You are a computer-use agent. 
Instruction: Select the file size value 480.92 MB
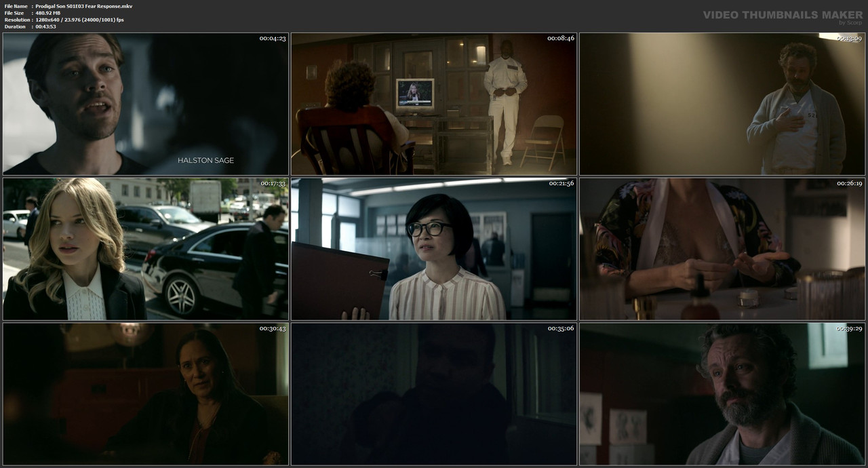47,13
